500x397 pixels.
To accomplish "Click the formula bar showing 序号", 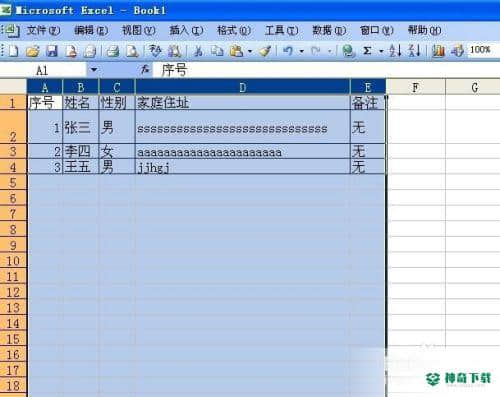I will tap(326, 70).
